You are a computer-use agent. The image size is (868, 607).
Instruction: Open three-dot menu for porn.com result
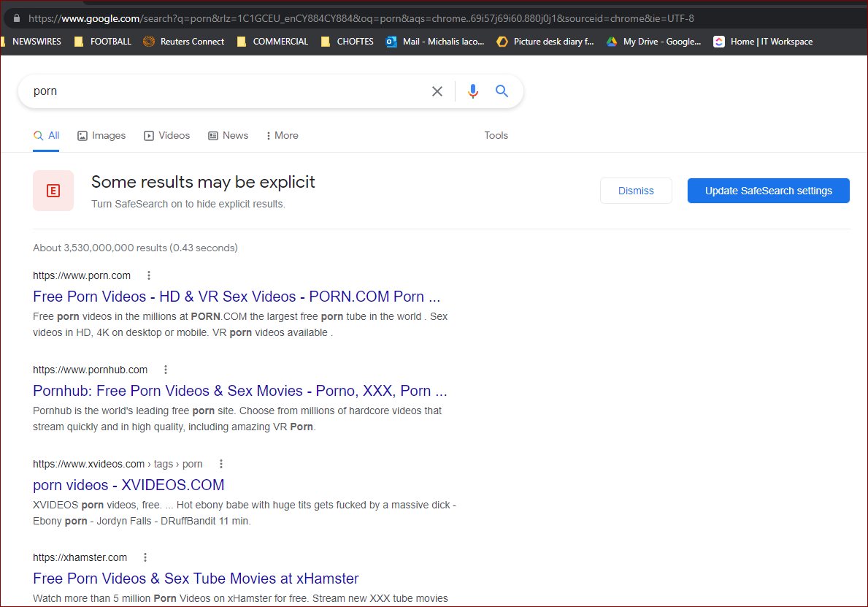149,275
